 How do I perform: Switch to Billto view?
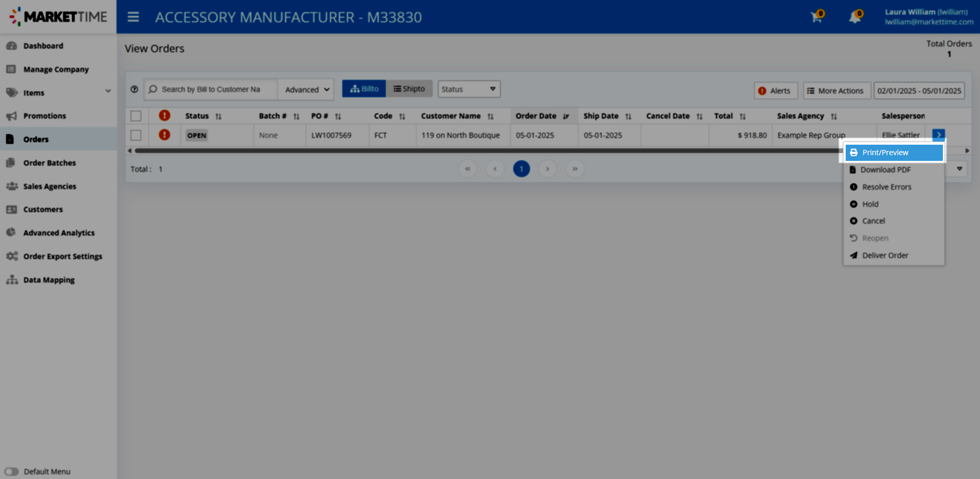click(x=364, y=89)
